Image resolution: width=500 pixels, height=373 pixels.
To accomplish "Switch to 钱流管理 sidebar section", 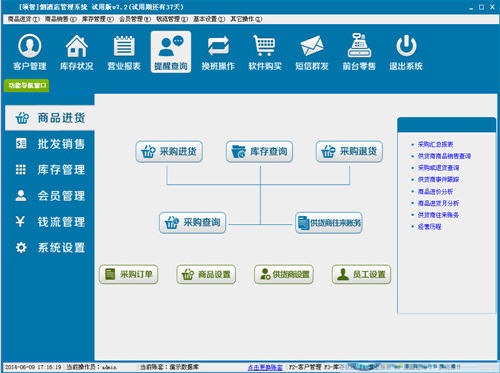I will [x=50, y=221].
